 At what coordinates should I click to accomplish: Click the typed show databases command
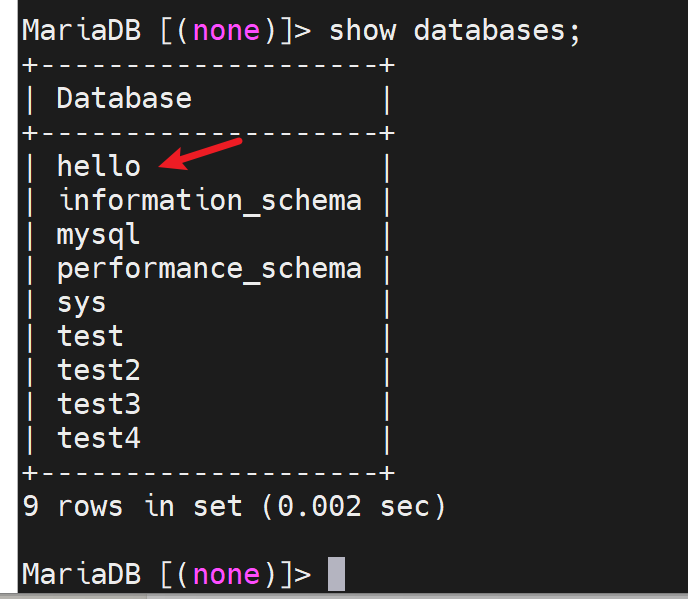[454, 30]
